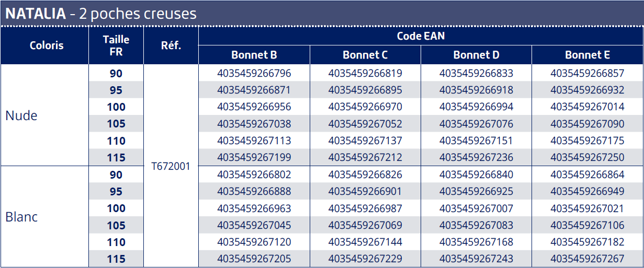The width and height of the screenshot is (644, 268).
Task: Click the Blanc colour cell
Action: click(x=21, y=217)
